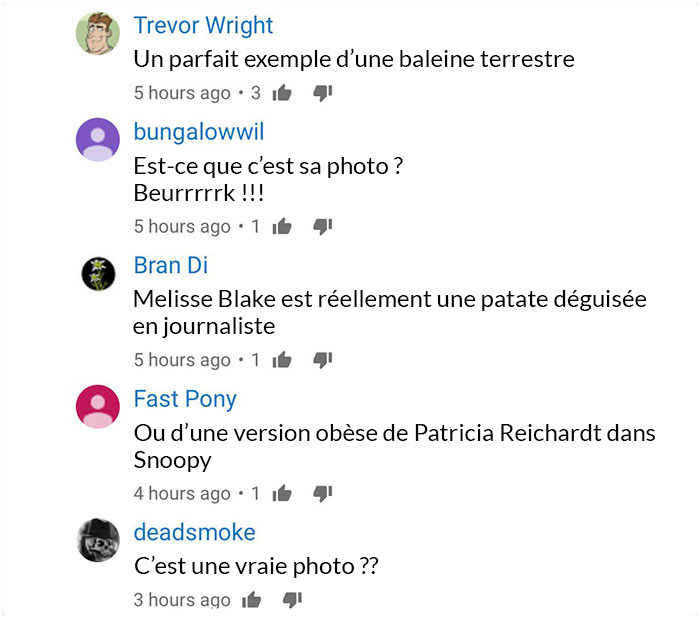Image resolution: width=700 pixels, height=618 pixels.
Task: Like deadsmoke's comment
Action: tap(252, 600)
